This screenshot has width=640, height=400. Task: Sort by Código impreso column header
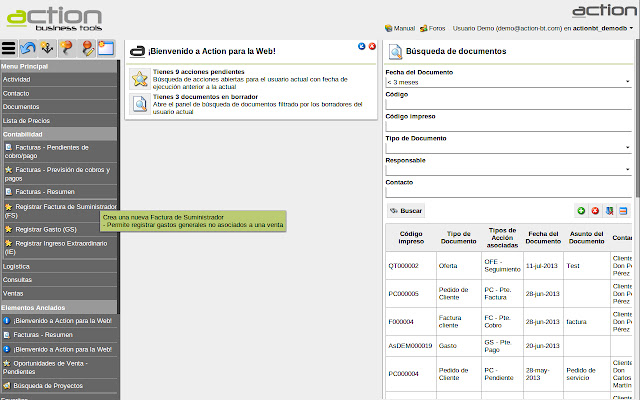pyautogui.click(x=411, y=238)
